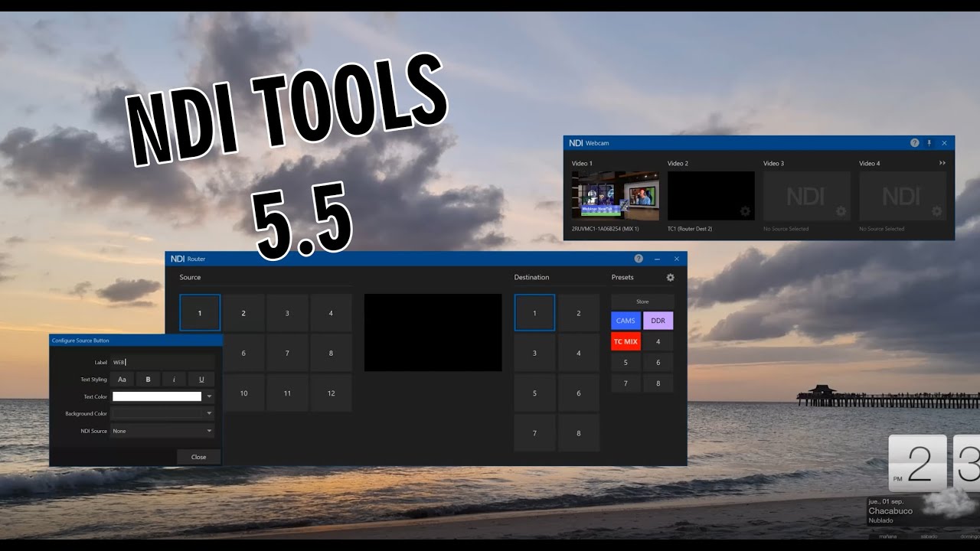
Task: Open the Background Color dropdown arrow
Action: click(x=209, y=414)
